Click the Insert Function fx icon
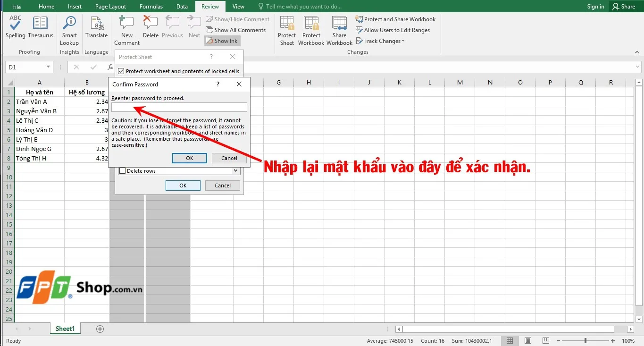Image resolution: width=644 pixels, height=346 pixels. pyautogui.click(x=110, y=68)
